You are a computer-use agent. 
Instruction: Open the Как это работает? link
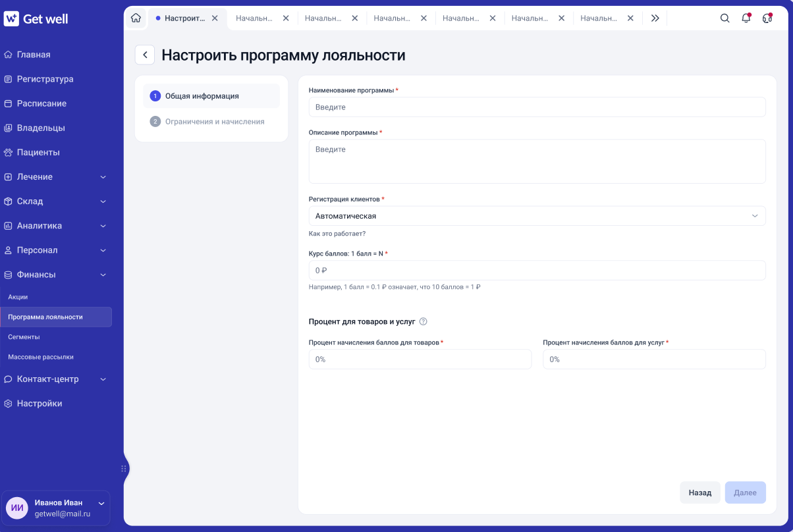337,234
